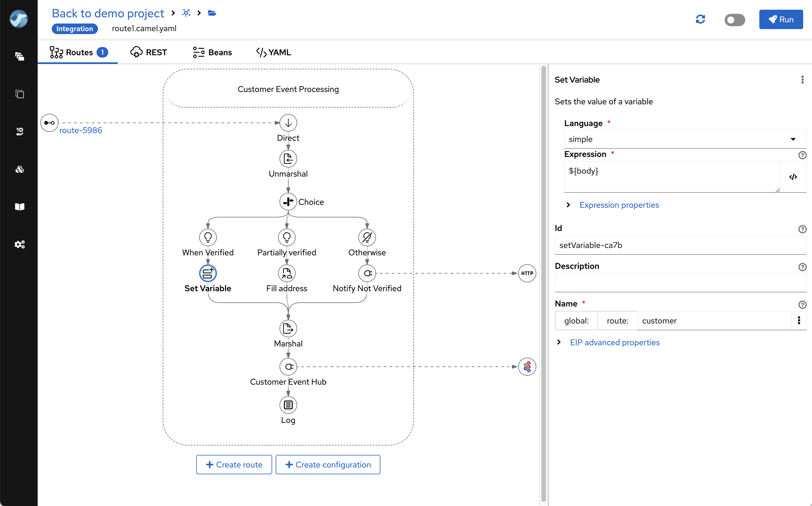Click the refresh integration button
The image size is (812, 506).
click(700, 19)
